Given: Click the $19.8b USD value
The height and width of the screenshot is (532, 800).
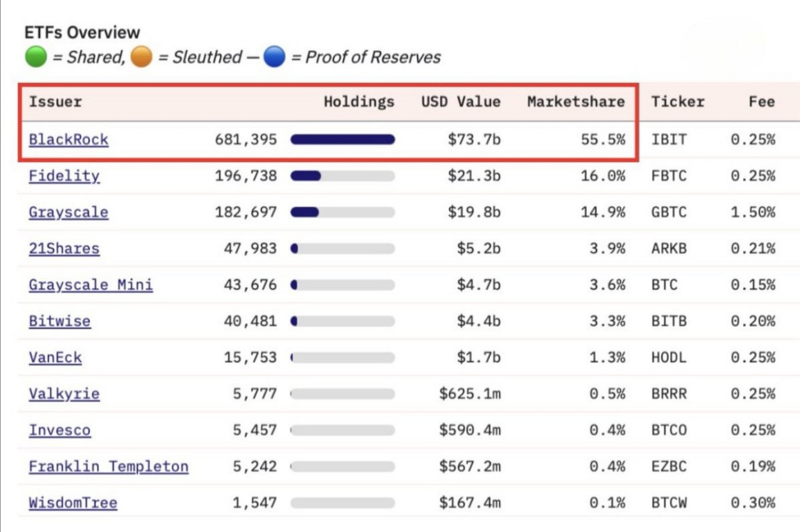Looking at the screenshot, I should tap(474, 212).
